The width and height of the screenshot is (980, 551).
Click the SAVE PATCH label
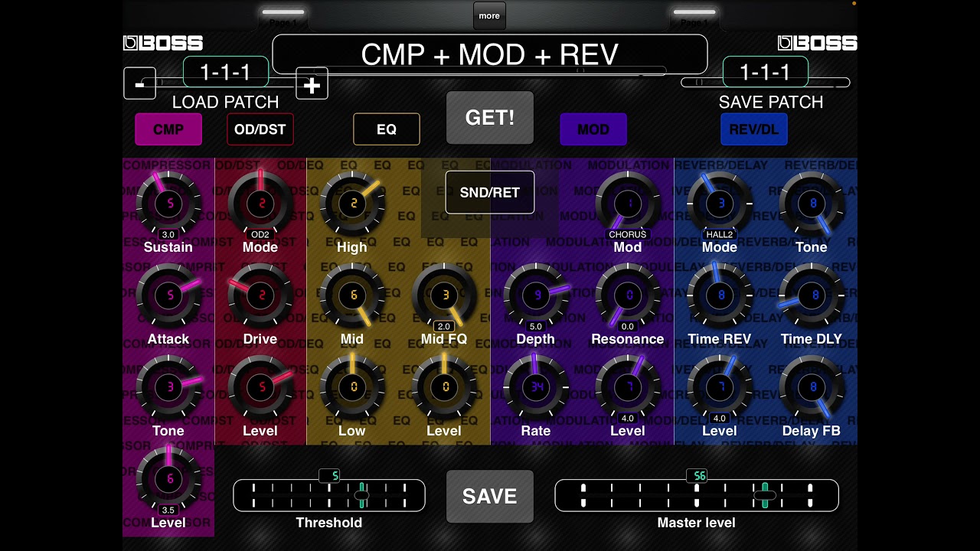coord(771,103)
